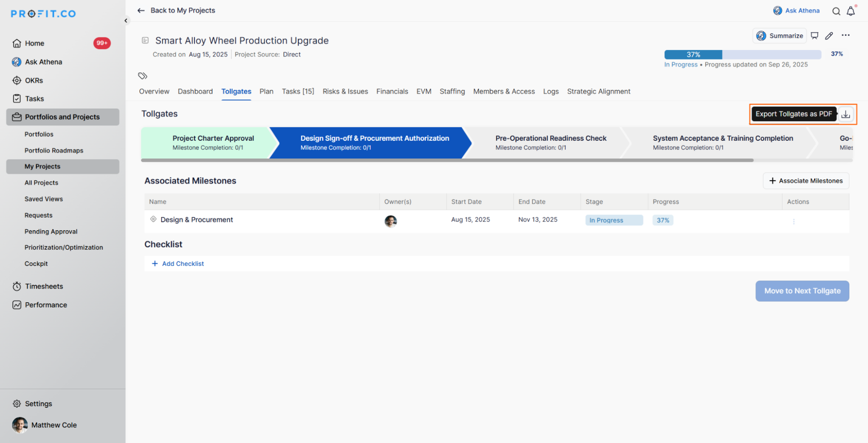Open Timesheets from the sidebar
868x443 pixels.
tap(44, 286)
